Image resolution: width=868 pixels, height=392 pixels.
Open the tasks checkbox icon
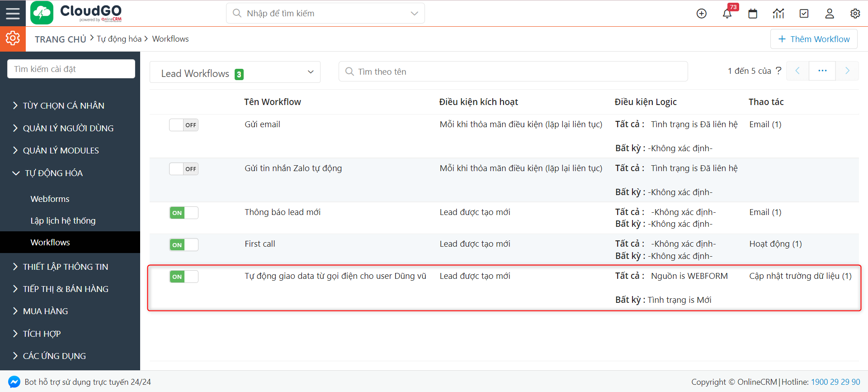coord(804,14)
